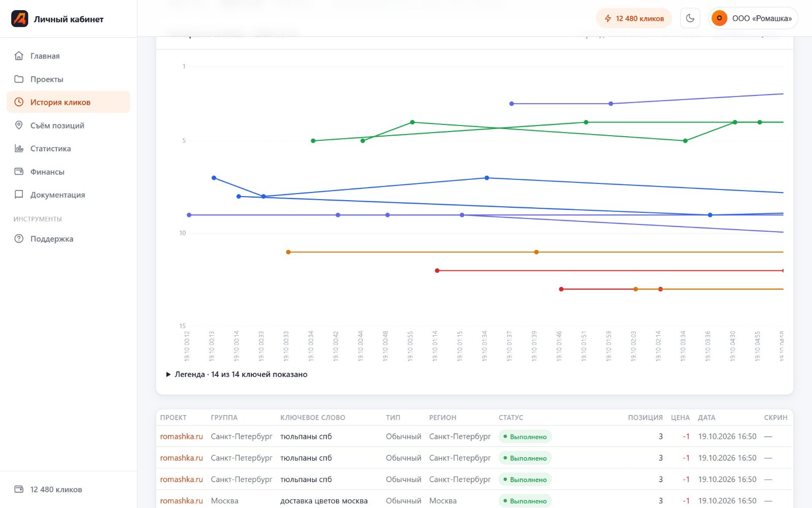Click the book icon beside Документация
Screen dimensions: 812x508
pyautogui.click(x=19, y=195)
